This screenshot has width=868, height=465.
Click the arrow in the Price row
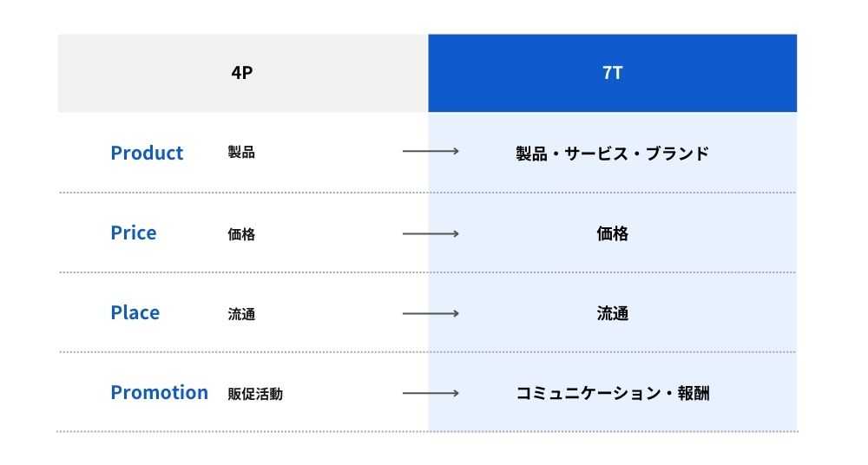431,233
